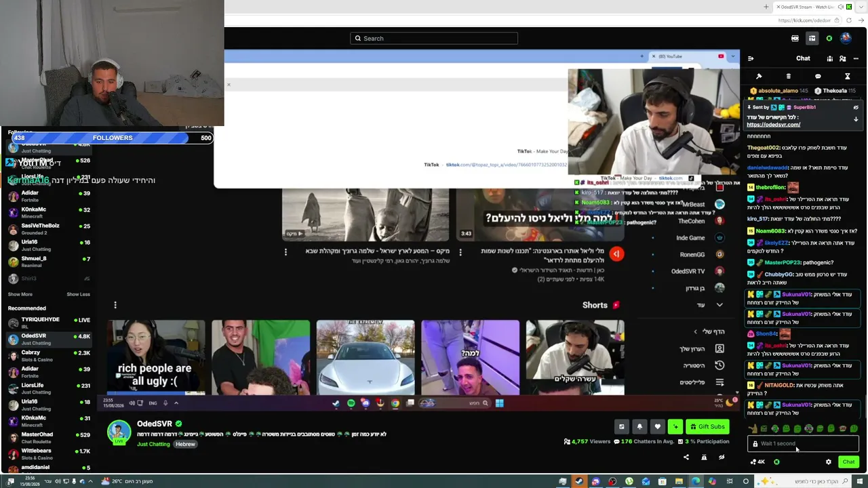Open the https://odedsvr.com/ pinned link
The height and width of the screenshot is (488, 868).
pyautogui.click(x=773, y=125)
